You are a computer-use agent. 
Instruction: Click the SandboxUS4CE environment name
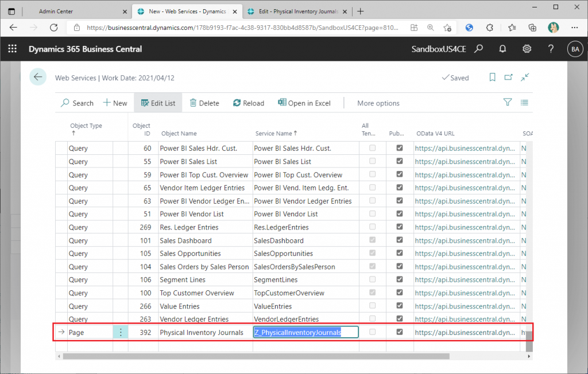(x=438, y=49)
